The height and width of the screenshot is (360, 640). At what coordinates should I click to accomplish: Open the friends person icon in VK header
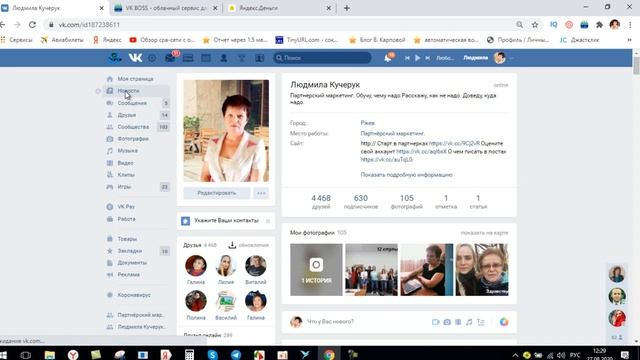[x=224, y=58]
